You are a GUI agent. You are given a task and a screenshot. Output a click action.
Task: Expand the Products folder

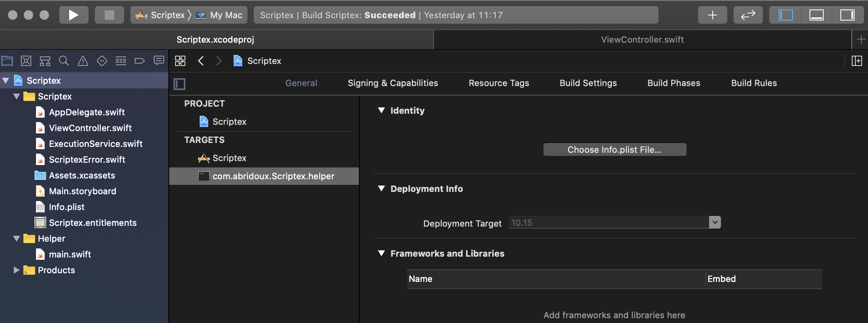[x=17, y=270]
